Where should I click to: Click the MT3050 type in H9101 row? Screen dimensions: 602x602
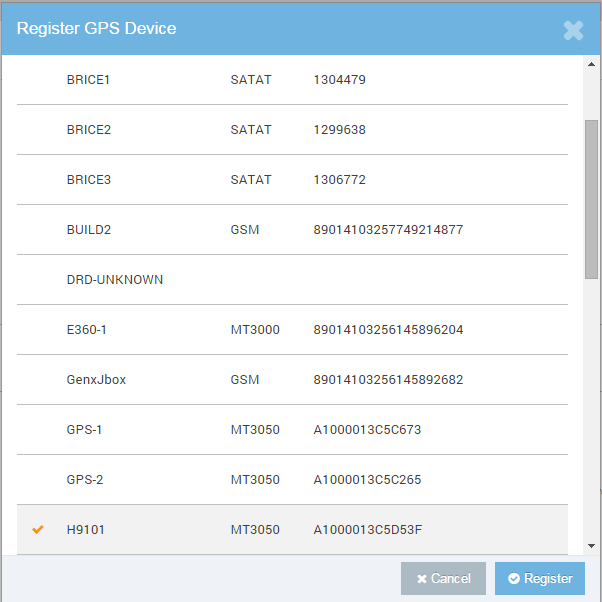[255, 530]
